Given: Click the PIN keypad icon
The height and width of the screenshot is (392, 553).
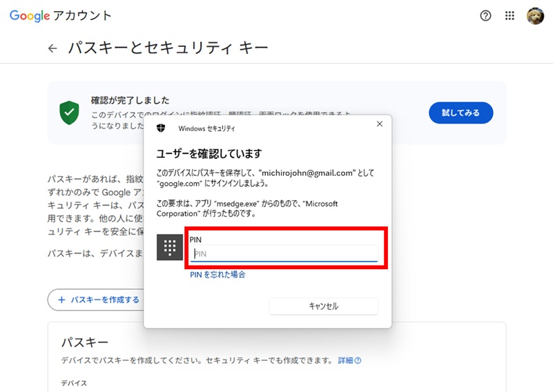Looking at the screenshot, I should pyautogui.click(x=170, y=248).
